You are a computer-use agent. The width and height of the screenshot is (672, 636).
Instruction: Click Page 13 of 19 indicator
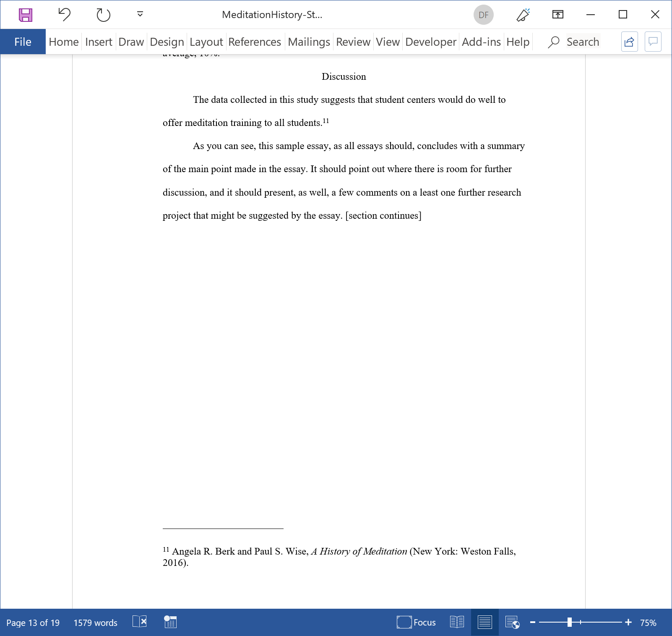(33, 623)
